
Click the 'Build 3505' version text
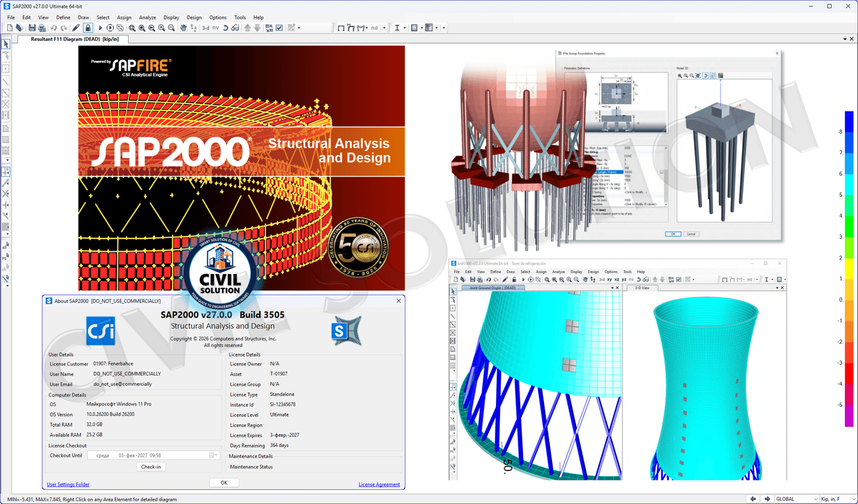[x=262, y=315]
